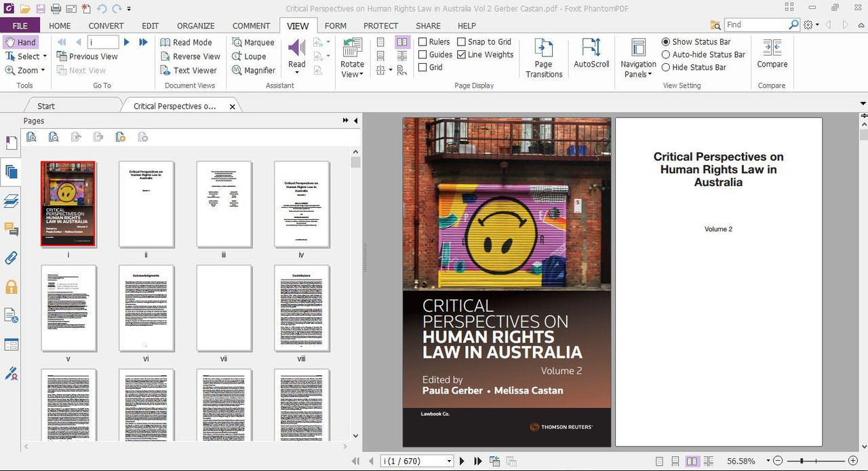Open the Text Viewer
The image size is (868, 471).
[x=189, y=70]
